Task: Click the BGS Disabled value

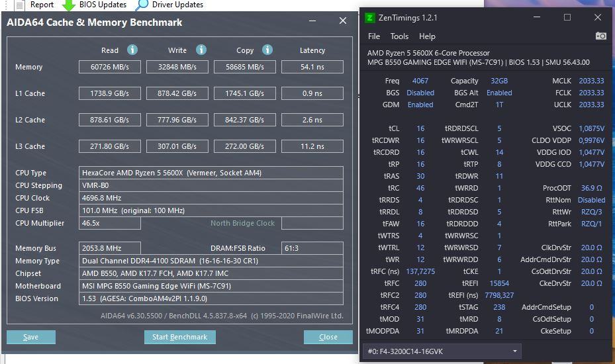Action: tap(420, 93)
